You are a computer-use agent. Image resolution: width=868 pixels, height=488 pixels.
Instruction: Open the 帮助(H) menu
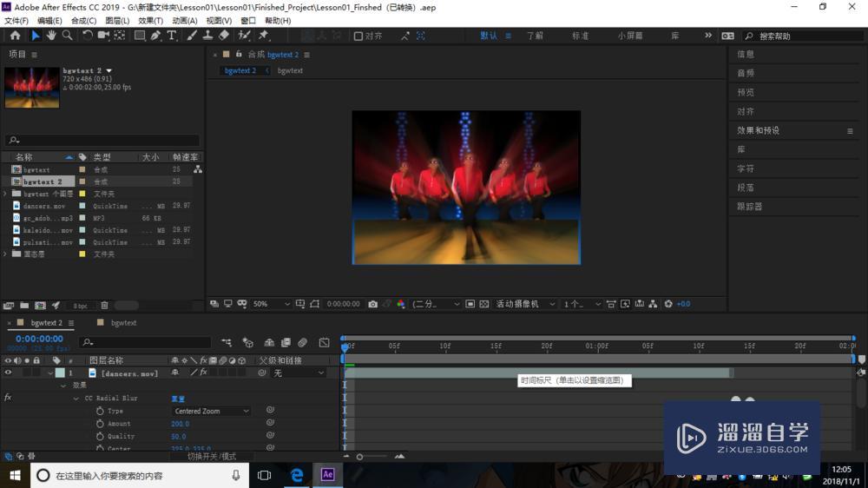click(278, 21)
